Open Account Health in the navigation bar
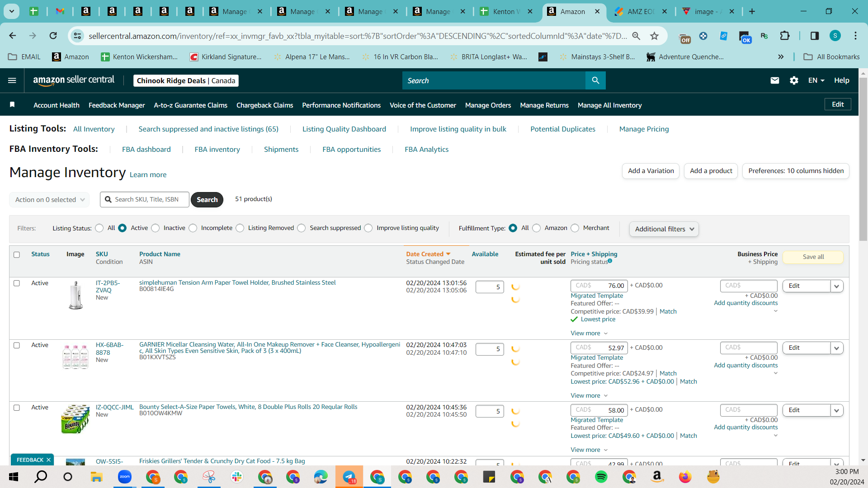Viewport: 868px width, 488px height. coord(57,105)
